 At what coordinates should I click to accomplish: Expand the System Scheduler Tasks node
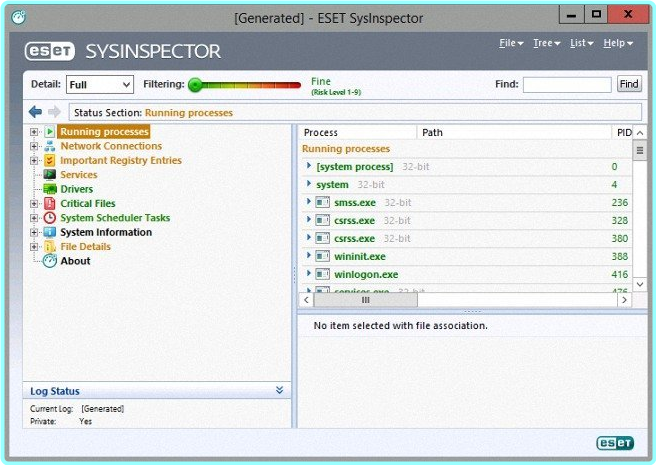[x=34, y=218]
